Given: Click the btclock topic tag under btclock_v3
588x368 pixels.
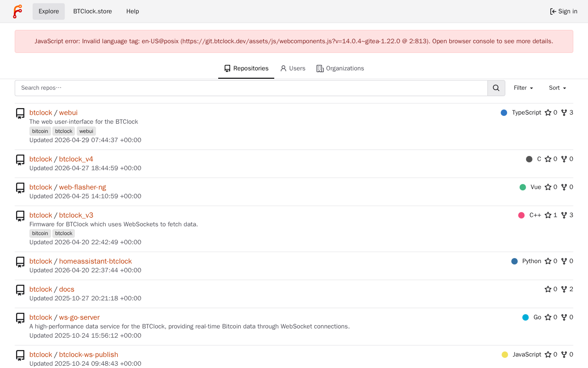Looking at the screenshot, I should 64,233.
